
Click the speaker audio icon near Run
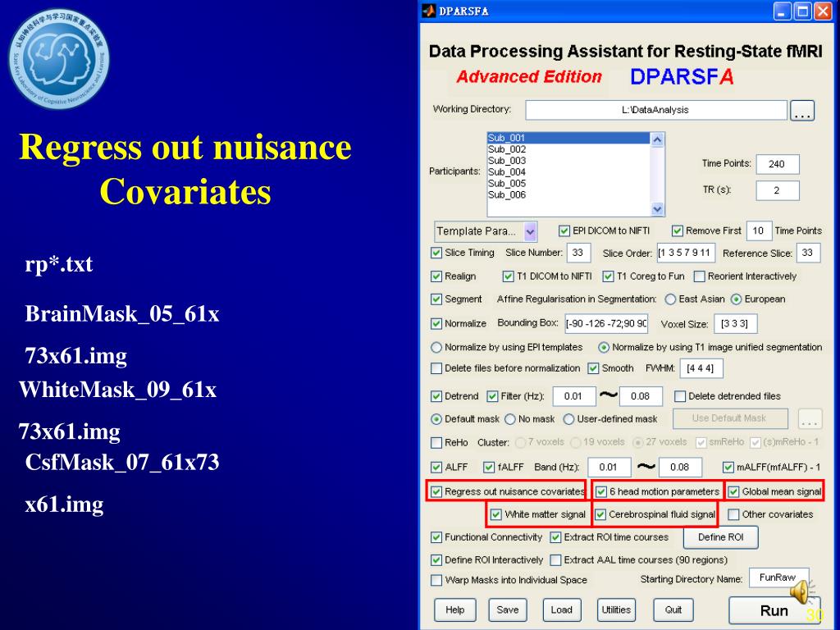click(x=801, y=592)
